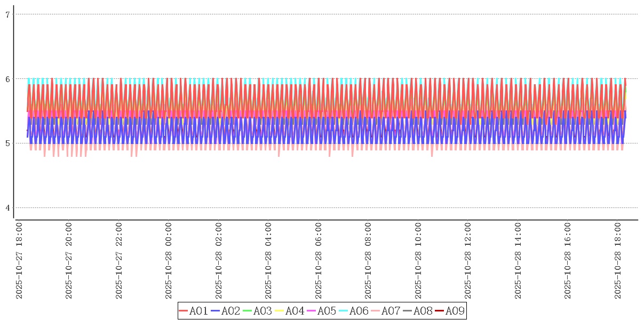Screen dimensions: 644x320
Task: Hide the A02 series via legend label
Action: click(x=230, y=311)
